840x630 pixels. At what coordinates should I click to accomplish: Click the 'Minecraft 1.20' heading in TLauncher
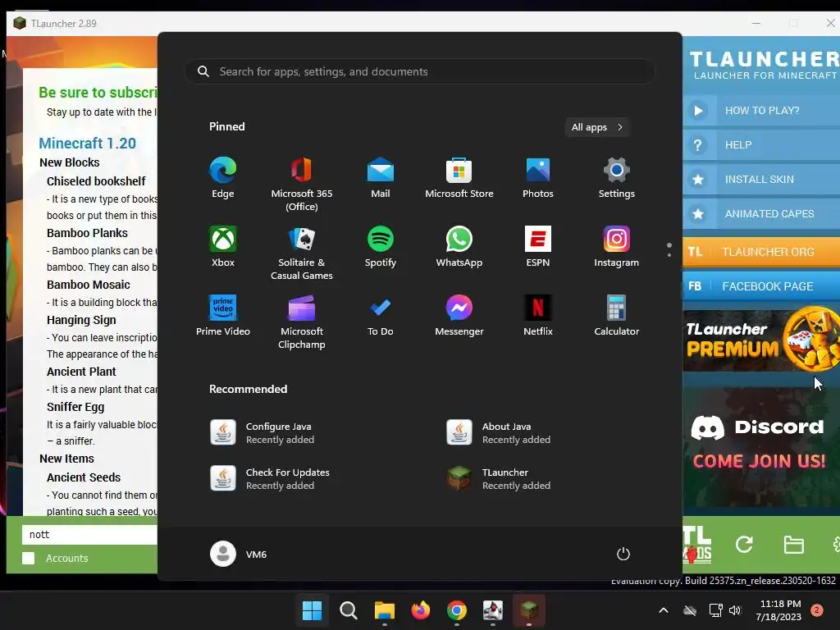click(x=87, y=144)
